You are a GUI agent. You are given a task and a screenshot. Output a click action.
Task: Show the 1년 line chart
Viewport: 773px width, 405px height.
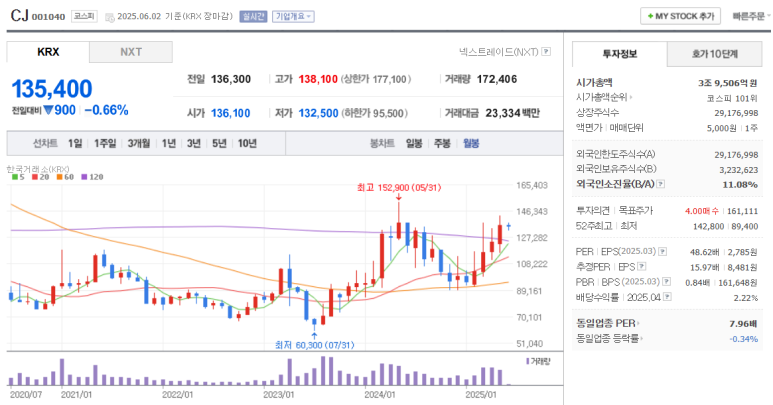tap(169, 143)
